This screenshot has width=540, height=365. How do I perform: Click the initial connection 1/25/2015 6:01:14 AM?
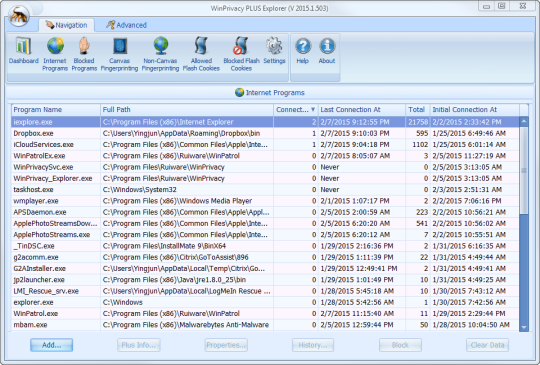pos(469,145)
